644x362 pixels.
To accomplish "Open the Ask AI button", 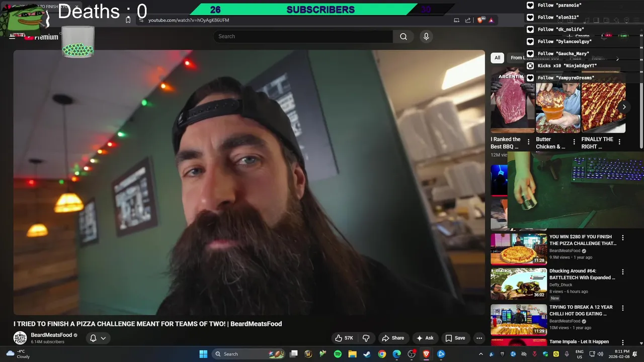I will [425, 338].
